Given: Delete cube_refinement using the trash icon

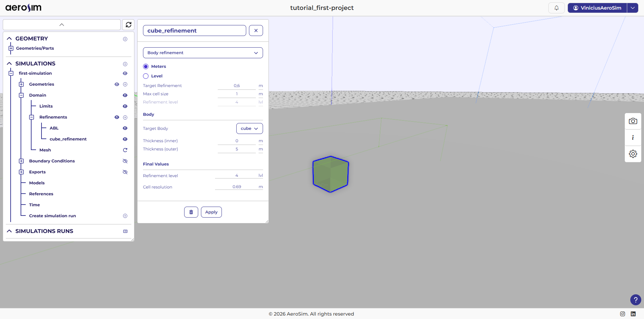Looking at the screenshot, I should pos(191,212).
